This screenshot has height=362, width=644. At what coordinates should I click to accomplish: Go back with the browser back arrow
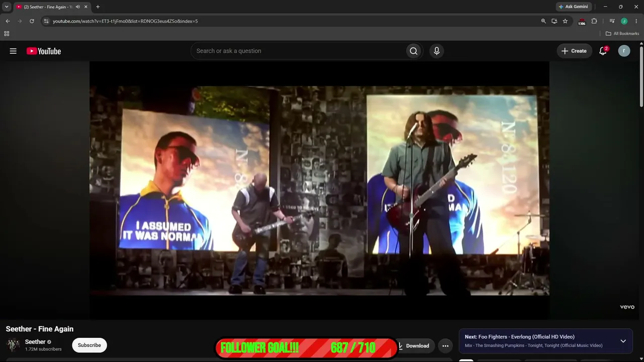click(x=8, y=21)
